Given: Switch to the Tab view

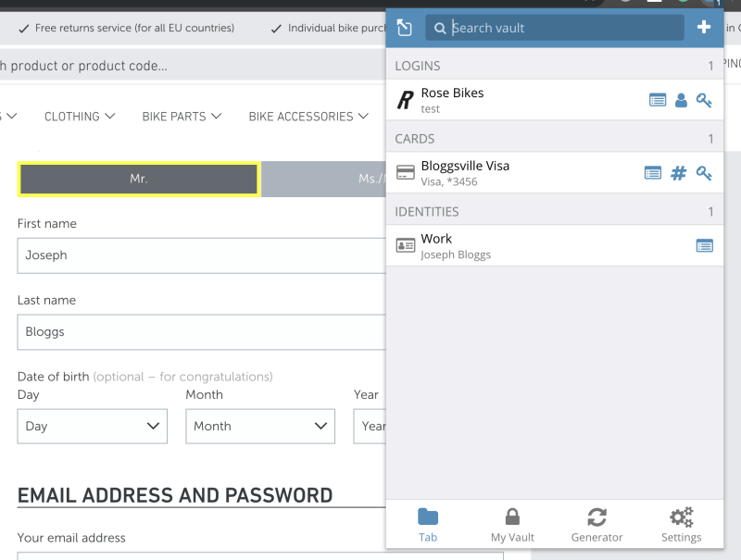Looking at the screenshot, I should click(428, 525).
